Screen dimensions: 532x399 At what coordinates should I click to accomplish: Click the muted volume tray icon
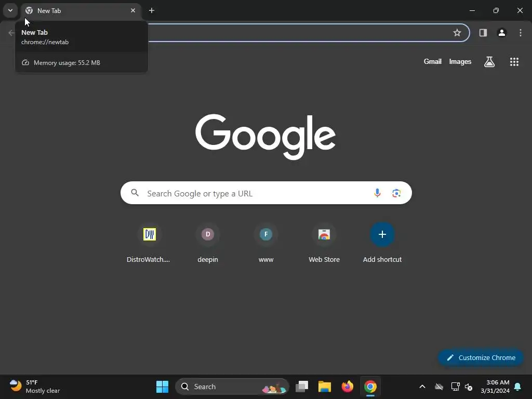pyautogui.click(x=469, y=387)
